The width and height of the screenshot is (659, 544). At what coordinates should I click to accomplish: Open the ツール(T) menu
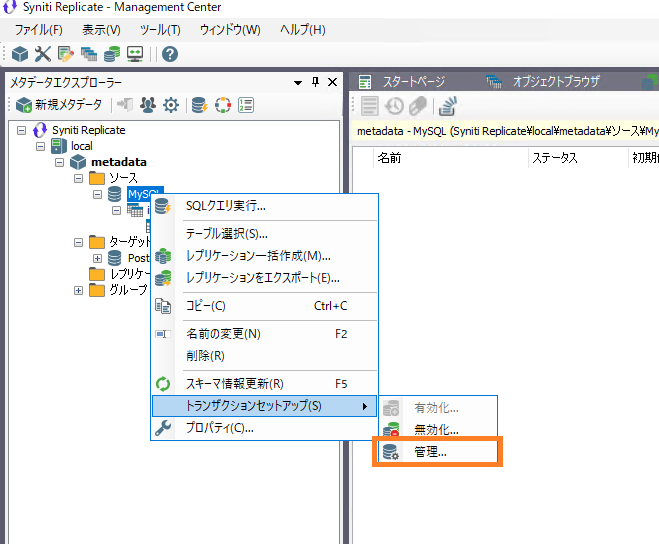pyautogui.click(x=160, y=30)
